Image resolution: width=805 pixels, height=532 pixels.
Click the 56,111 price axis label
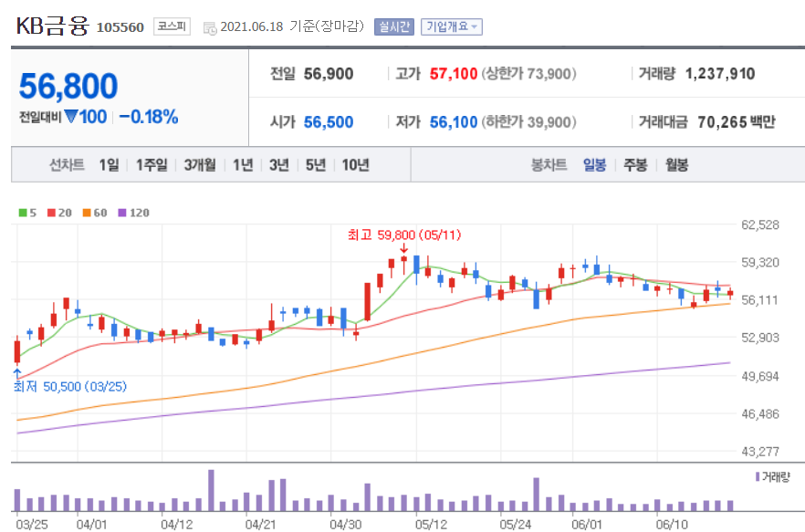click(760, 300)
